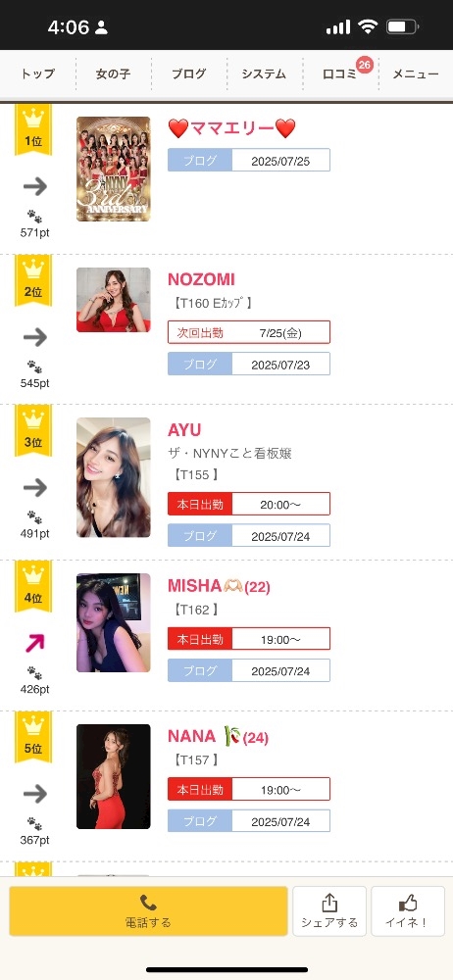Open ママエリー blog dated 2025/07/25
The image size is (453, 980).
(249, 160)
